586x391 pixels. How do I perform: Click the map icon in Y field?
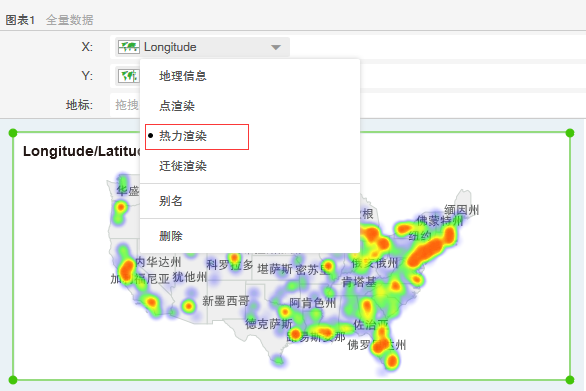pos(129,76)
